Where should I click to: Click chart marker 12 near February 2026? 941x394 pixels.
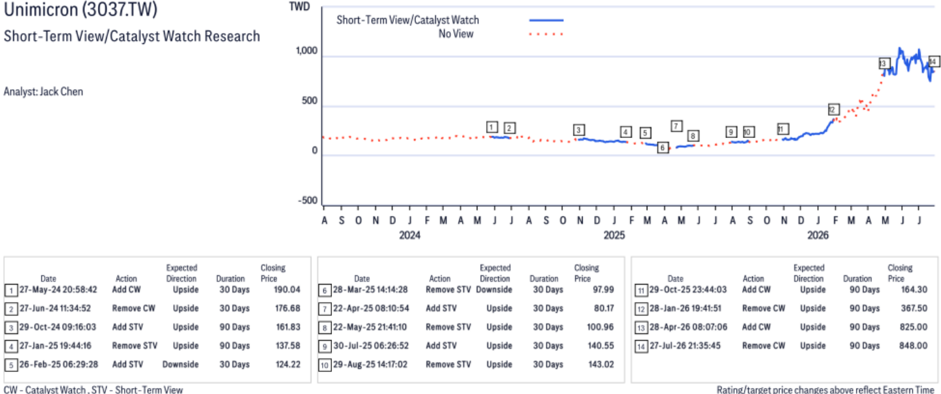point(833,110)
